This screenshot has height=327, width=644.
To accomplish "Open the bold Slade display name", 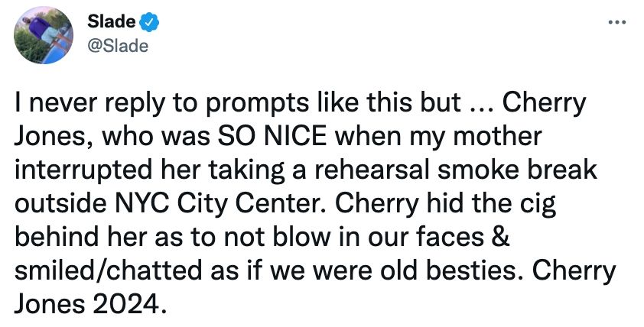I will (x=112, y=21).
